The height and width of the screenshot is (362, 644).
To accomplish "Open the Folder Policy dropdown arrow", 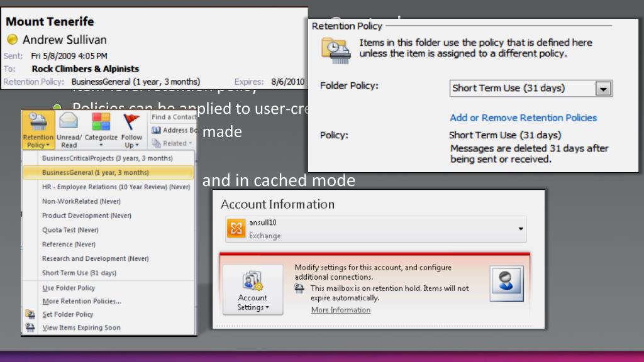I will click(603, 88).
